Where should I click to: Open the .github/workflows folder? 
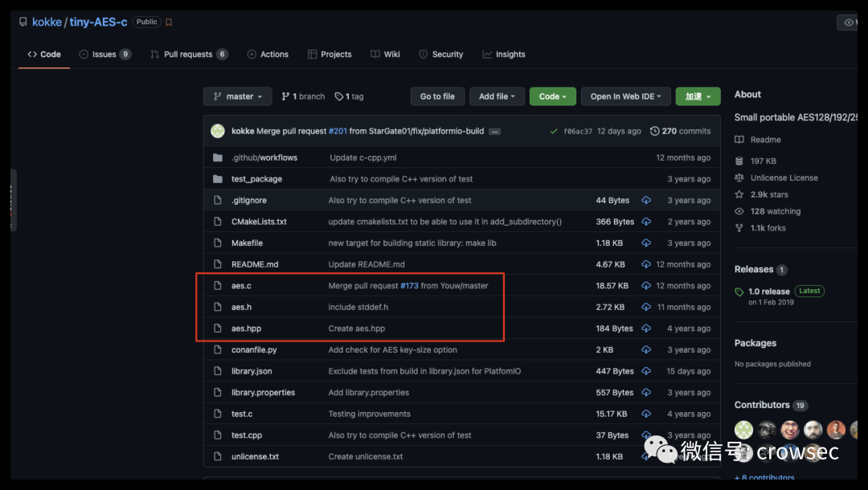[264, 157]
